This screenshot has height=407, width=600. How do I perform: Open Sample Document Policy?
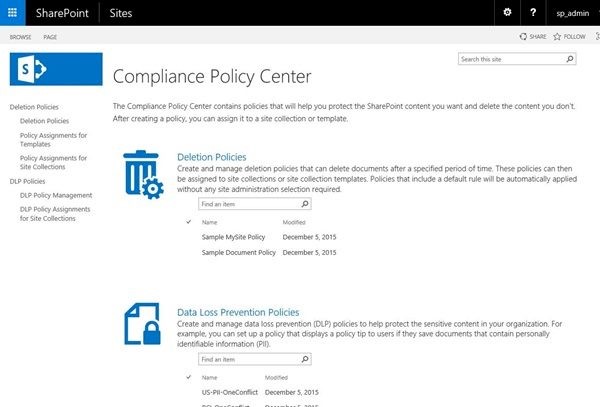point(238,252)
